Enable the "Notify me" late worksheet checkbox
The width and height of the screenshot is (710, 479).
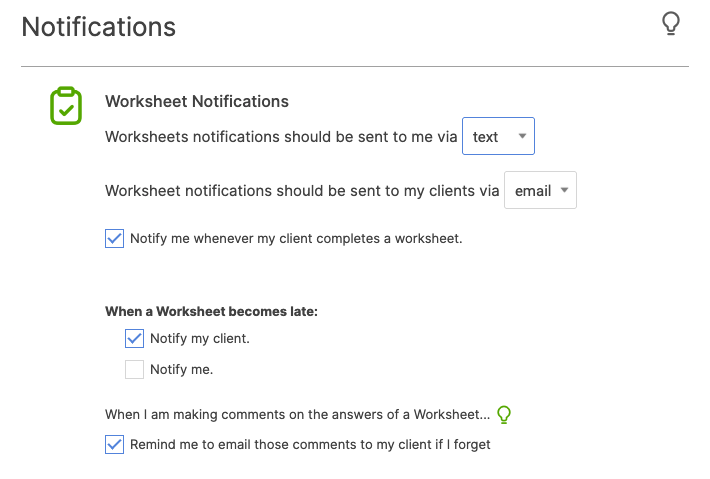coord(135,370)
